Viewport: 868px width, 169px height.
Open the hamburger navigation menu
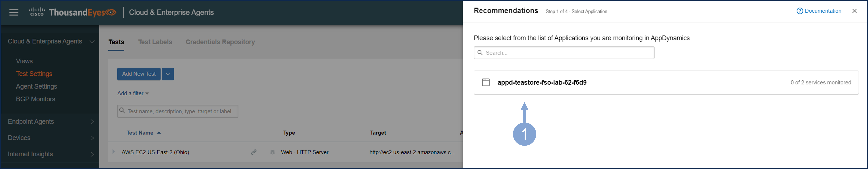pos(14,12)
